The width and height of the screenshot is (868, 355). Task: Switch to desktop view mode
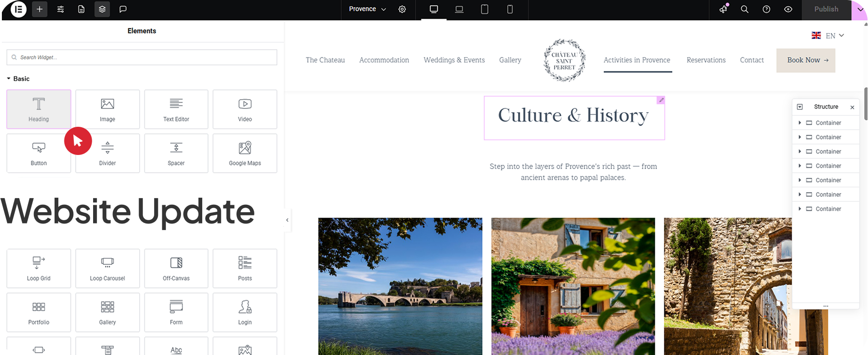click(x=434, y=9)
